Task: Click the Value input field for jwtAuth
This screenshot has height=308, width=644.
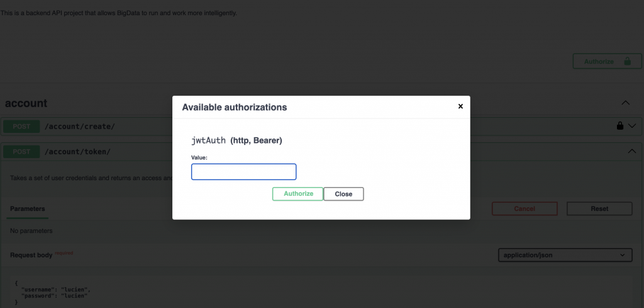Action: click(x=243, y=172)
